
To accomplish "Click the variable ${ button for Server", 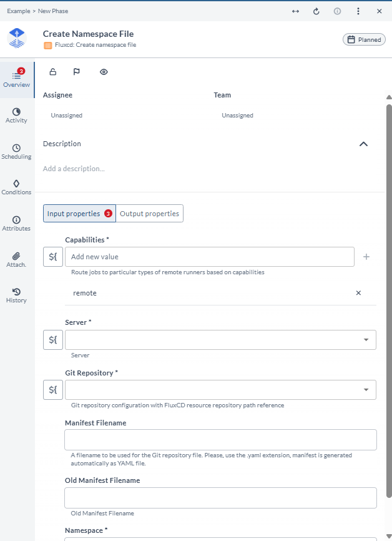I will (x=53, y=340).
